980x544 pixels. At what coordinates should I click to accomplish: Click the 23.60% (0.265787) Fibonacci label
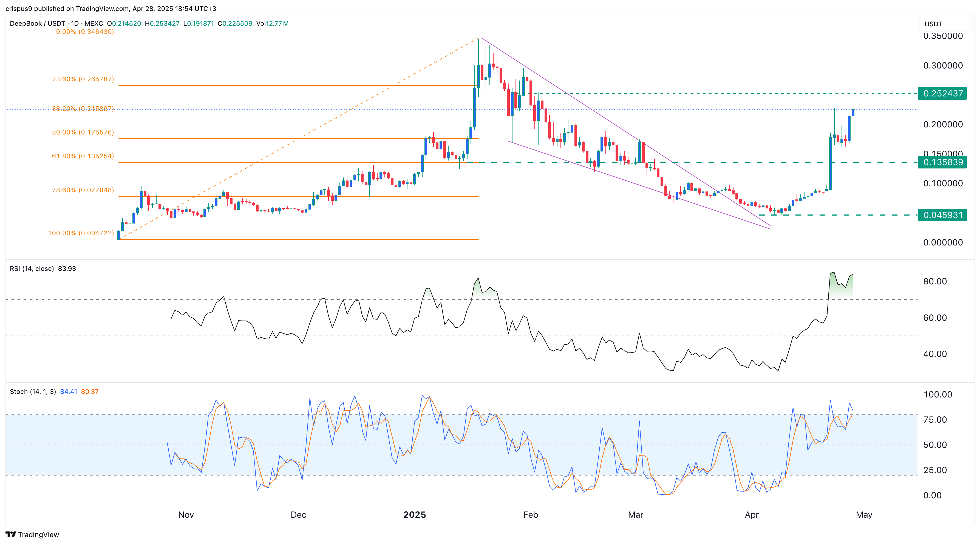click(83, 79)
